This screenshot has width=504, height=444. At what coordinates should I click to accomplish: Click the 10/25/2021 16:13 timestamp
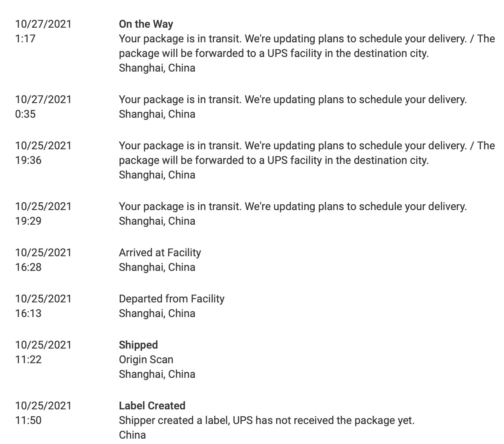click(x=43, y=306)
